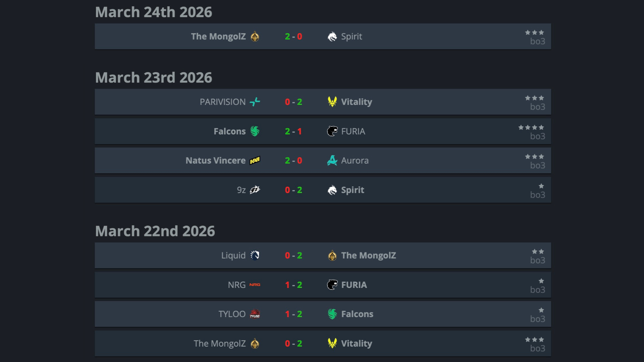Click 9z team logo icon

click(x=255, y=190)
